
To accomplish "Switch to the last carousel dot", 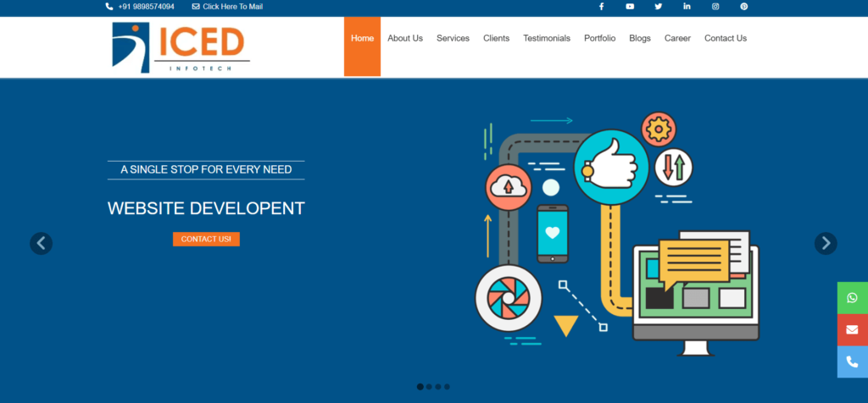I will coord(448,387).
